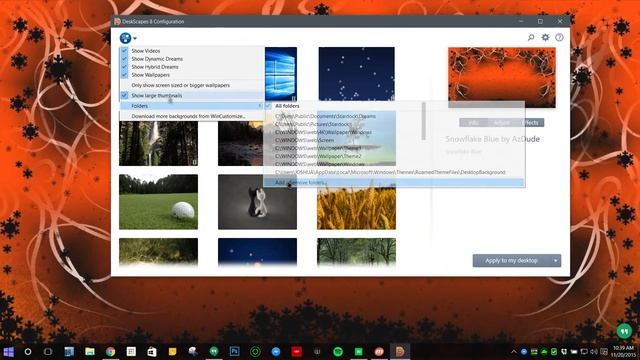
Task: Open the taskbar clock and date
Action: [x=623, y=351]
